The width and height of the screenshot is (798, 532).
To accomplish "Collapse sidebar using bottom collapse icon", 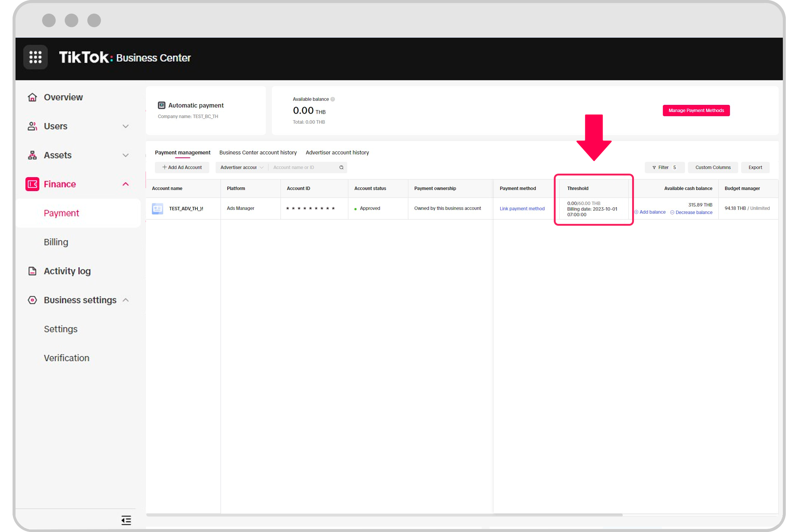I will pos(126,520).
